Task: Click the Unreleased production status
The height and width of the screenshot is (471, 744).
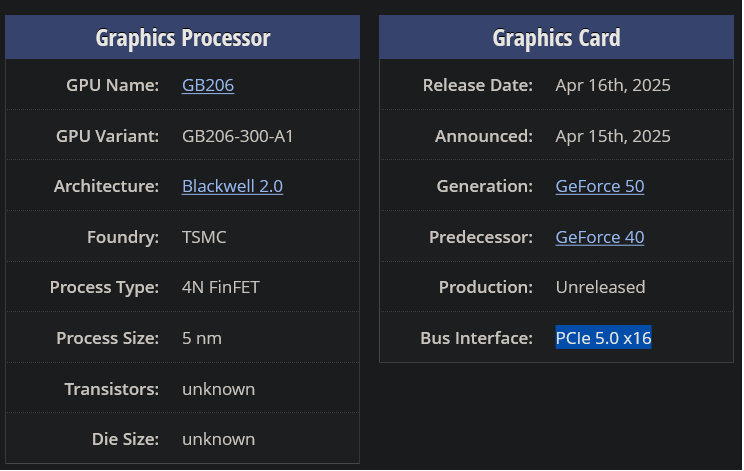Action: [x=600, y=287]
